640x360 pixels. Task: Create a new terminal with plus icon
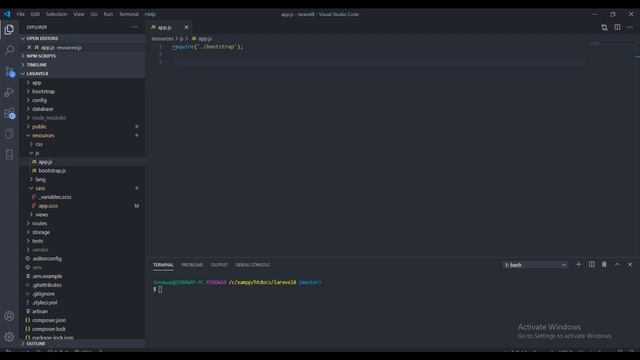(x=578, y=264)
